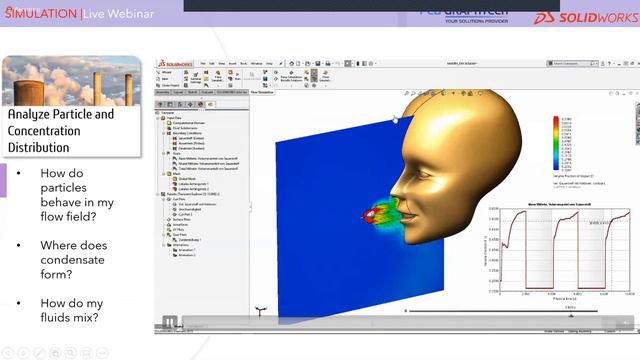Viewport: 640px width, 360px height.
Task: Select Fluid Subdomains in the tree
Action: click(x=182, y=128)
